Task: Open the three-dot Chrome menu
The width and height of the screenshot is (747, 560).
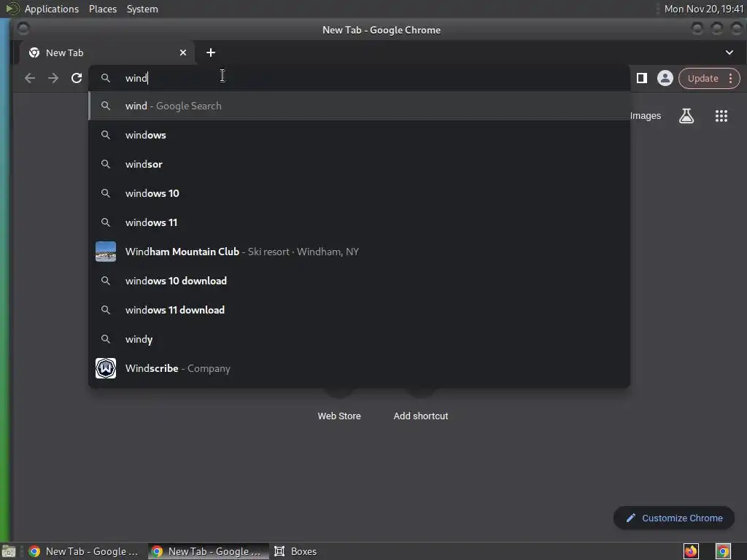Action: click(x=730, y=79)
